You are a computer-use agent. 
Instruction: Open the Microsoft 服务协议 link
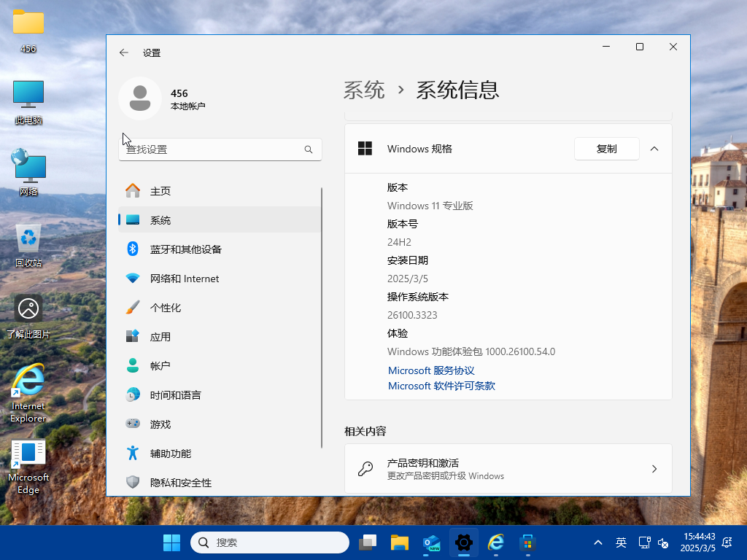coord(431,370)
